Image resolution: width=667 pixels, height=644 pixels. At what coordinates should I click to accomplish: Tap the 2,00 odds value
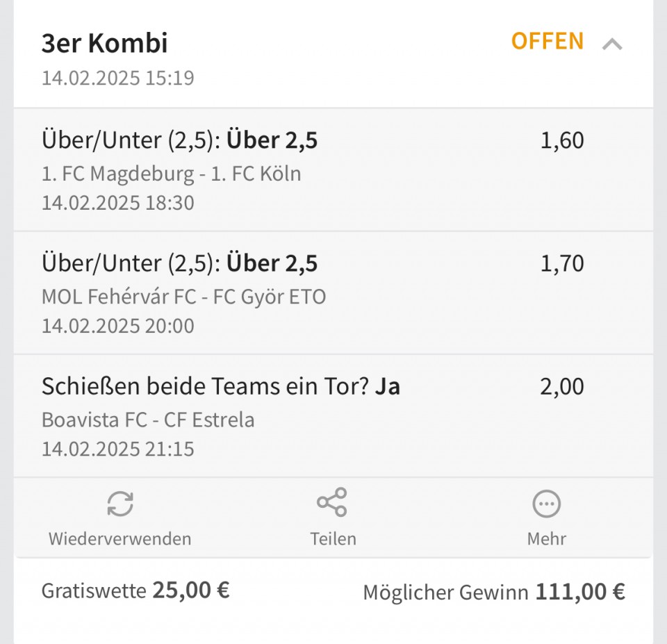(561, 387)
